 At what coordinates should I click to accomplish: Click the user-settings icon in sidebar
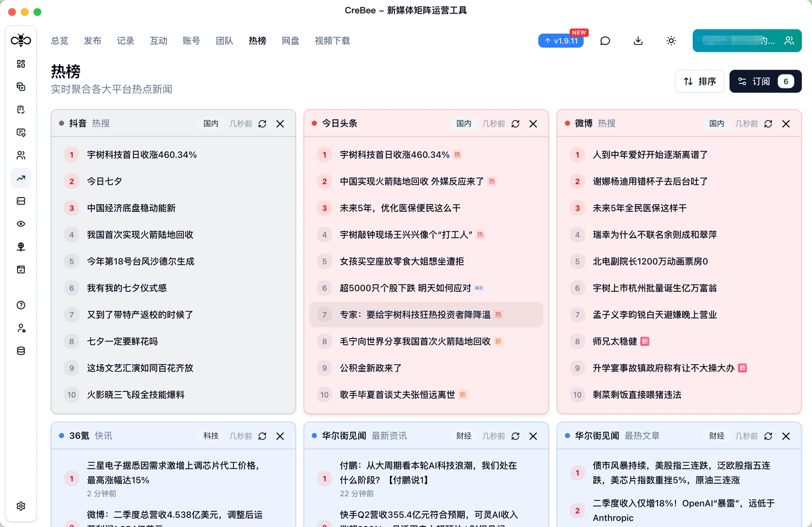(x=21, y=328)
